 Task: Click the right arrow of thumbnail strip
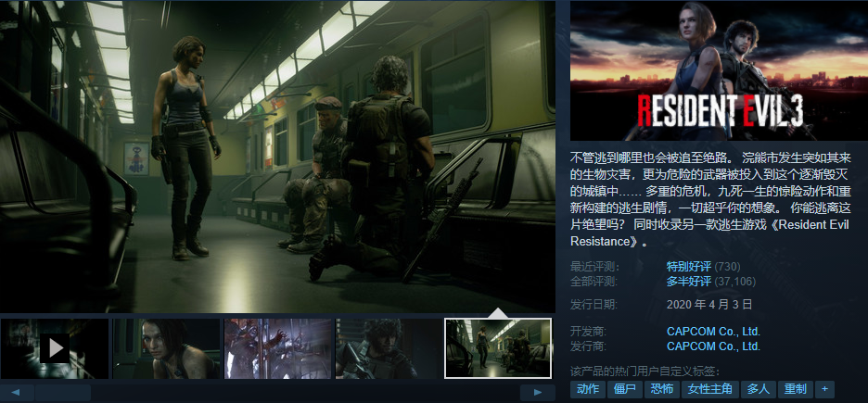click(x=538, y=393)
